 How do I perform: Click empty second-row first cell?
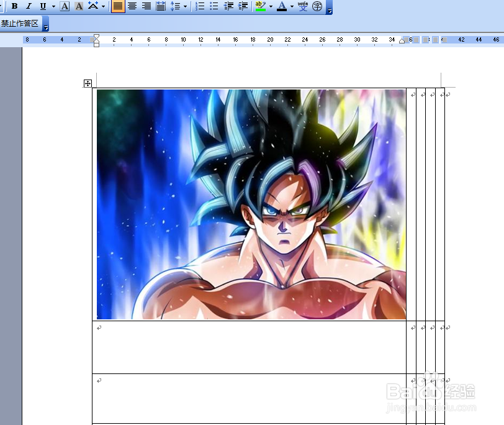coord(249,347)
